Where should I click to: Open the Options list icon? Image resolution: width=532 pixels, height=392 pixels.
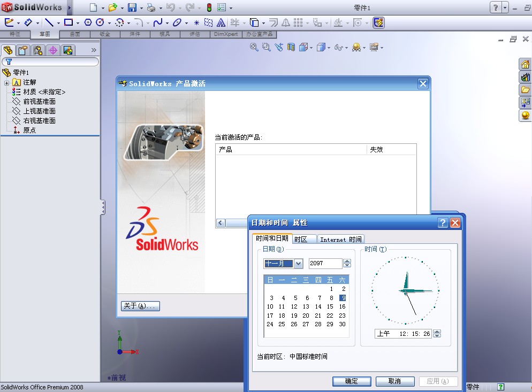pyautogui.click(x=222, y=7)
